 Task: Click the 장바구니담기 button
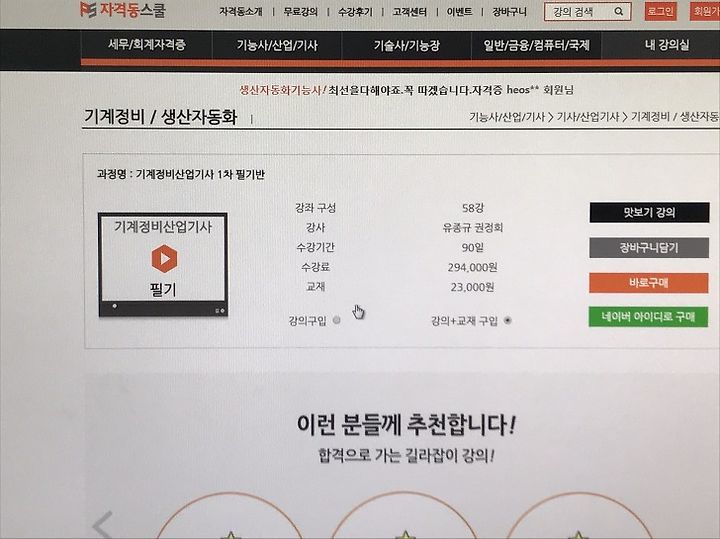tap(649, 248)
